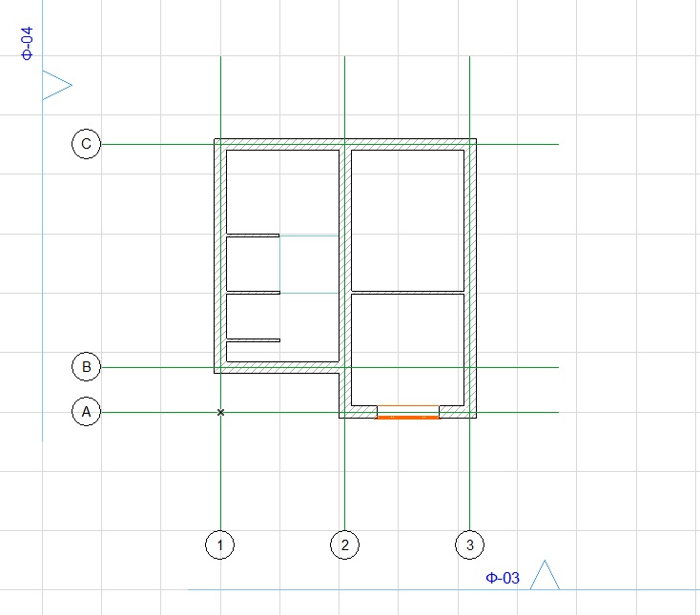Click the Ф-04 elevation label
The width and height of the screenshot is (700, 615).
coord(28,43)
